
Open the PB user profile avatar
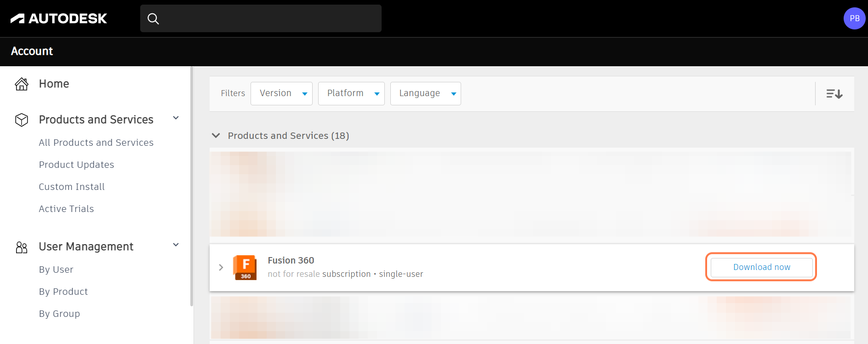click(855, 18)
